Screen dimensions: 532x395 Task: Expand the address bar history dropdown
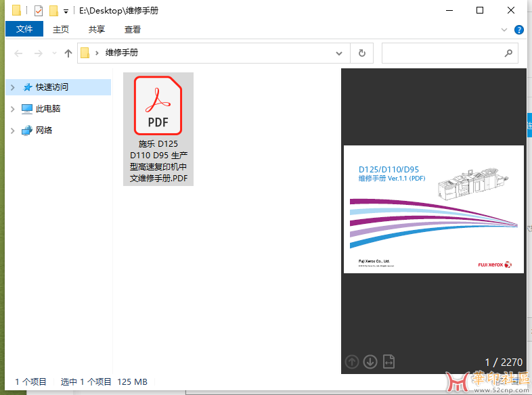pos(338,53)
